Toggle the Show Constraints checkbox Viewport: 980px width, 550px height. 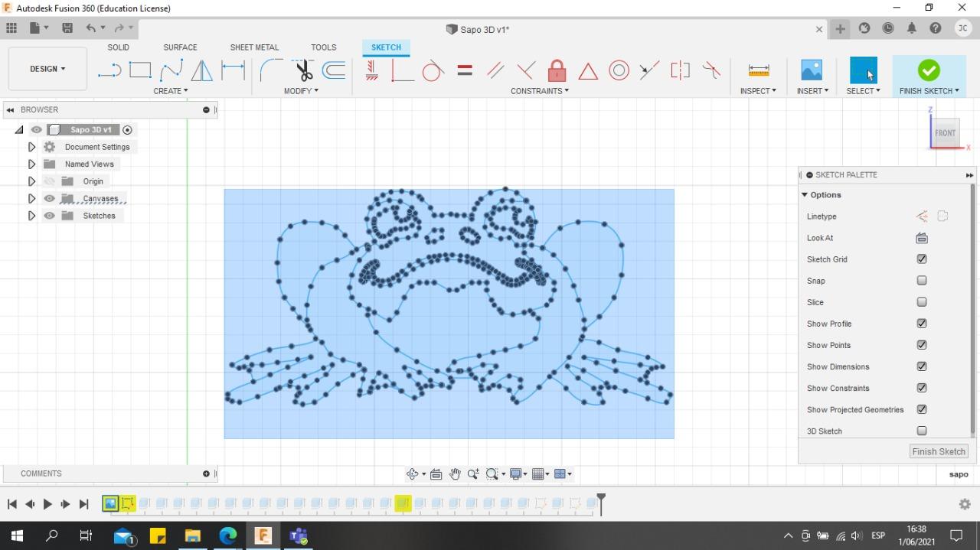[922, 388]
